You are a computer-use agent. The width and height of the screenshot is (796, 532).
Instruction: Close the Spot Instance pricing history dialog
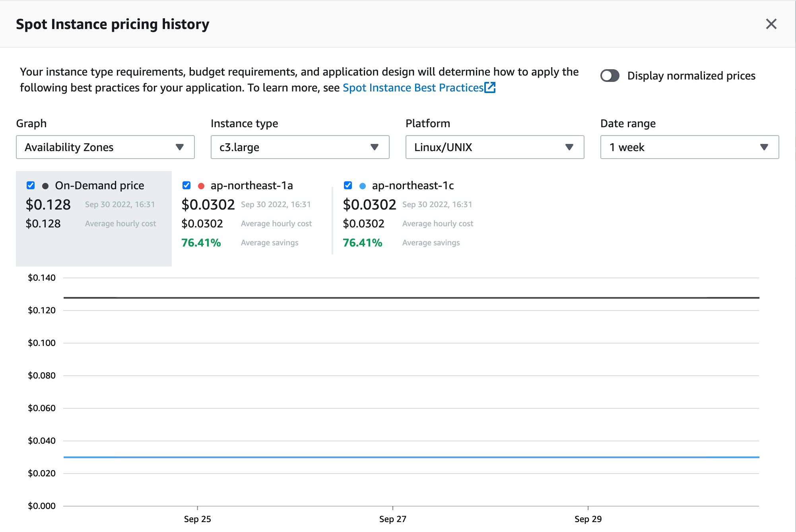[771, 24]
